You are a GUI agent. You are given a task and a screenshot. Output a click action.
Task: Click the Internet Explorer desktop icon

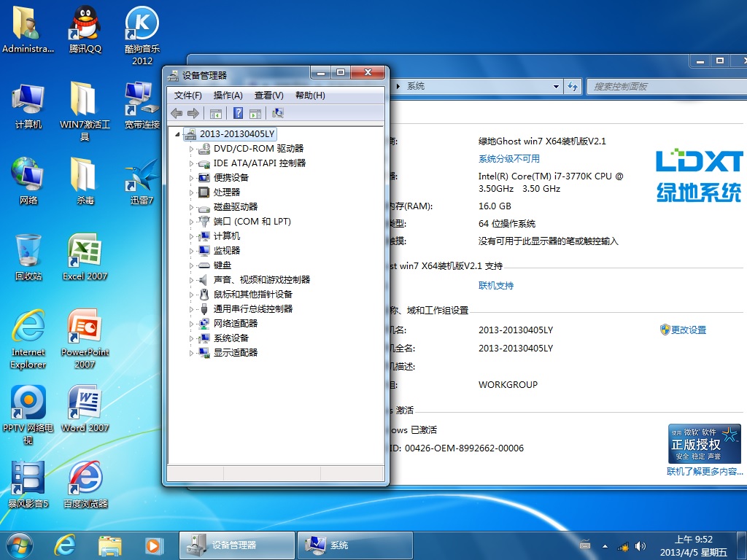28,338
